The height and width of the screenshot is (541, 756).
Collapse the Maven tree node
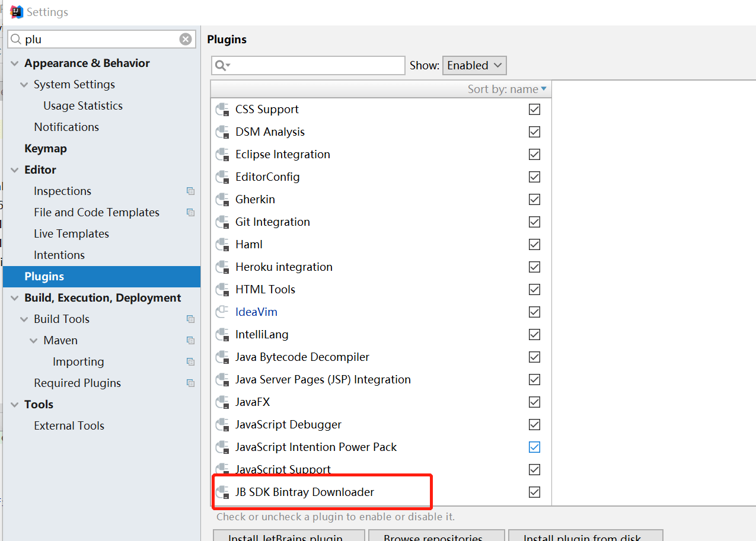click(x=34, y=341)
